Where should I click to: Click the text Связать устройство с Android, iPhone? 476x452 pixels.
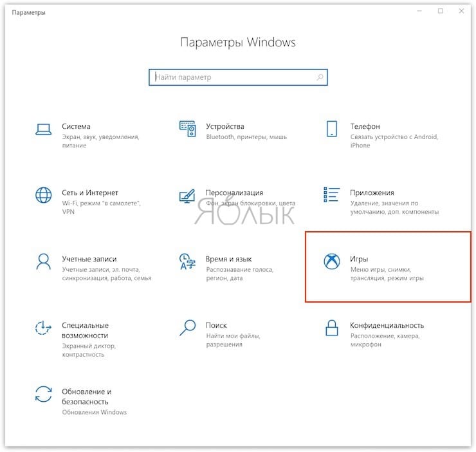click(394, 141)
